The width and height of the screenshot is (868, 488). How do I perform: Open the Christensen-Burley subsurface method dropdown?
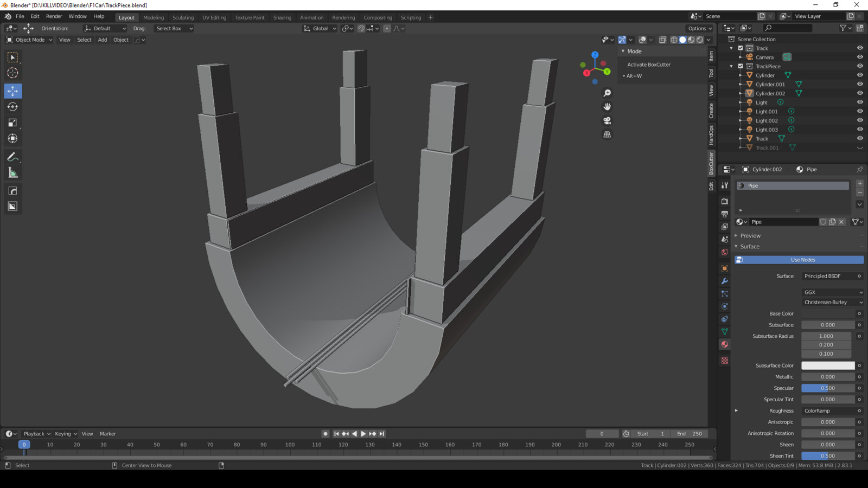coord(833,302)
